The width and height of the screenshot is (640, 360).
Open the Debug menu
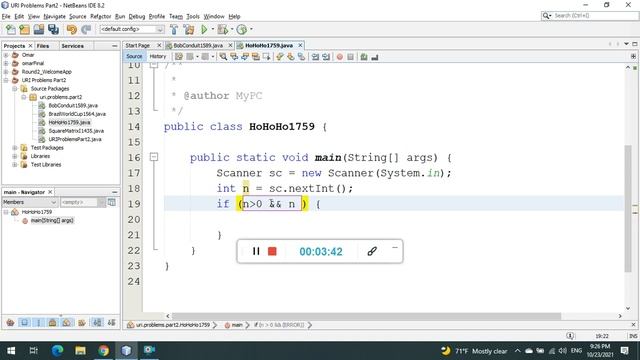coord(137,16)
